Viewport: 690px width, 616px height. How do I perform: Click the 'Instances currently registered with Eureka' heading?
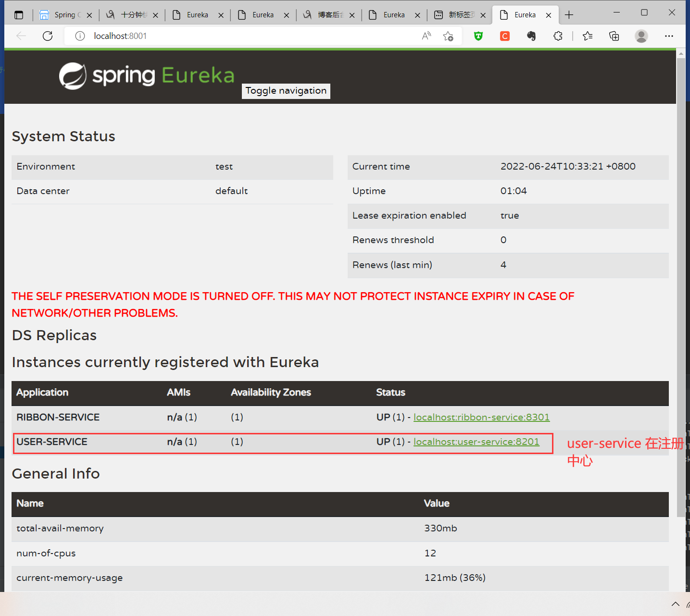pyautogui.click(x=165, y=362)
